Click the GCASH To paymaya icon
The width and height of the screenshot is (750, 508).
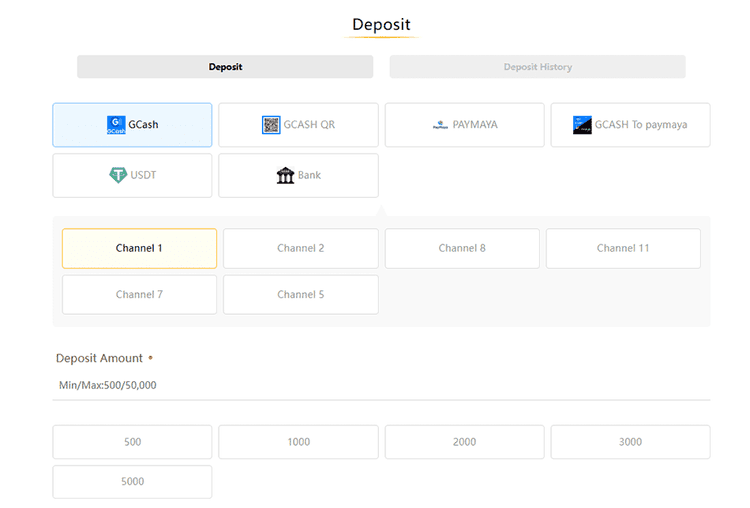(x=582, y=125)
